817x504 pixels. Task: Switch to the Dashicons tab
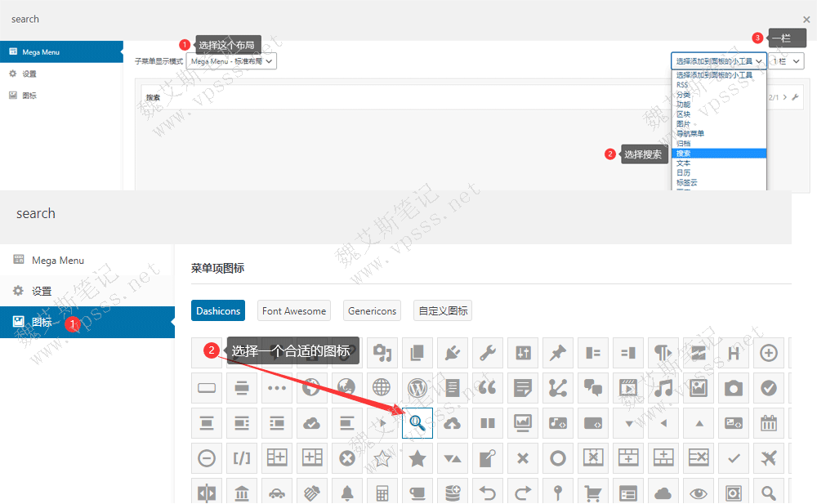pos(218,310)
